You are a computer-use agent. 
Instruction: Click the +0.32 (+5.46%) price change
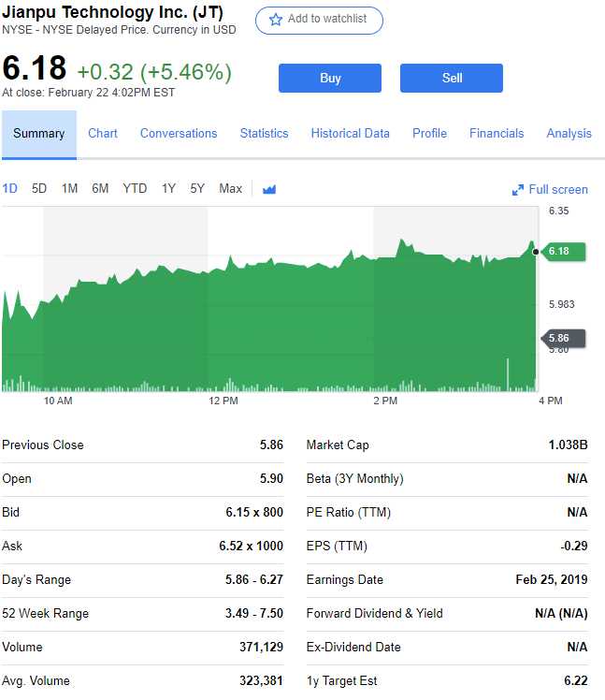[154, 72]
